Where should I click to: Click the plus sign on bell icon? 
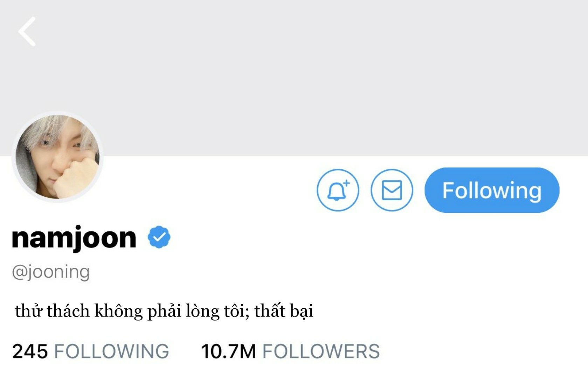(346, 183)
